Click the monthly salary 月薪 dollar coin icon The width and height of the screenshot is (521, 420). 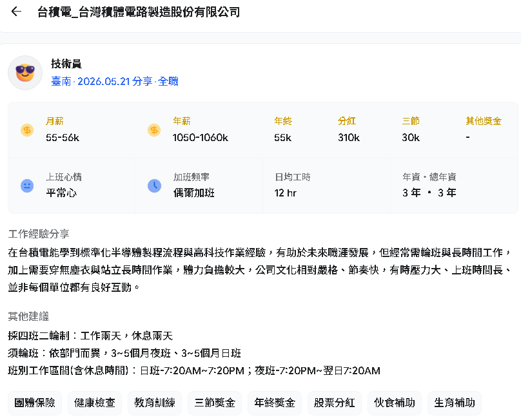[x=27, y=130]
